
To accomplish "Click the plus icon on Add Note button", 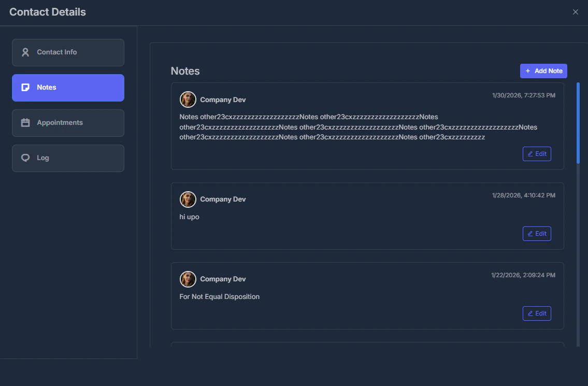I will [527, 70].
